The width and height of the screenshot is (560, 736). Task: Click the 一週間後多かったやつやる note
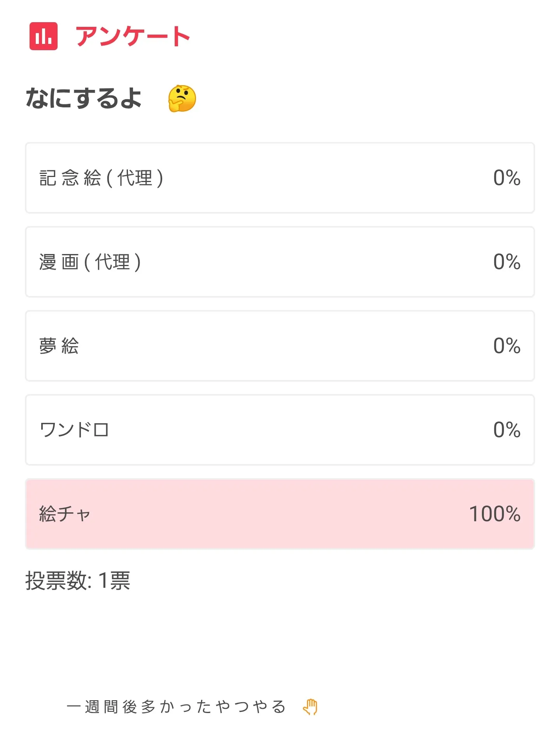[x=176, y=707]
